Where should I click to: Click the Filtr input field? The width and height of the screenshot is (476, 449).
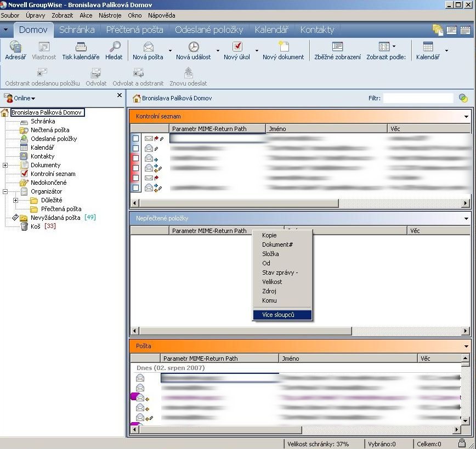pyautogui.click(x=418, y=98)
